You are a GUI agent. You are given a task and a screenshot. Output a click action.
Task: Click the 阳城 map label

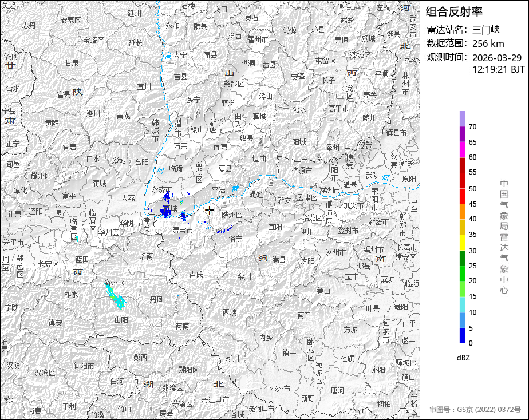pyautogui.click(x=299, y=142)
